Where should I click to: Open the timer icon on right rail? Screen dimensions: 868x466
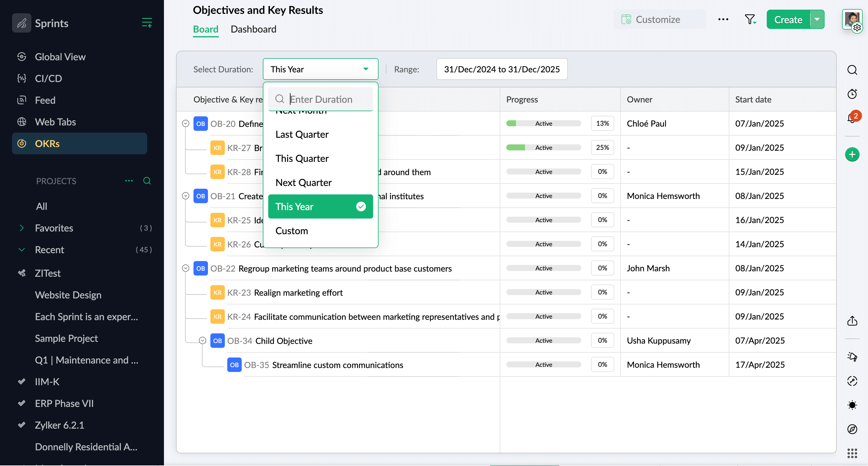(x=852, y=94)
